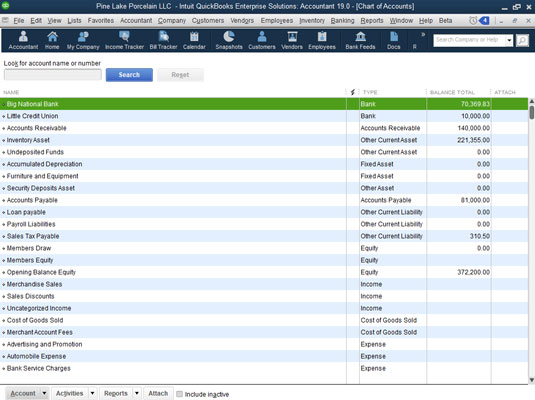This screenshot has width=535, height=400.
Task: Click the blue Search button
Action: (x=129, y=75)
